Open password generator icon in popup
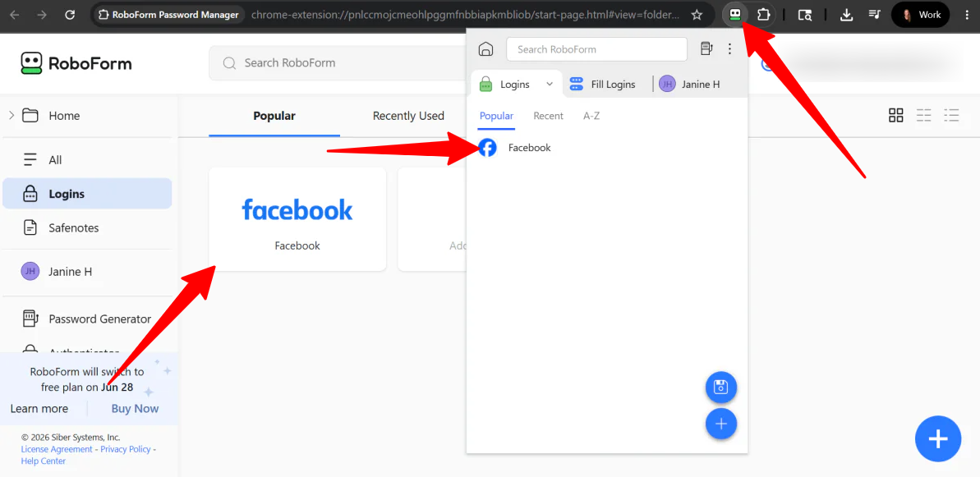Image resolution: width=980 pixels, height=477 pixels. (x=706, y=48)
